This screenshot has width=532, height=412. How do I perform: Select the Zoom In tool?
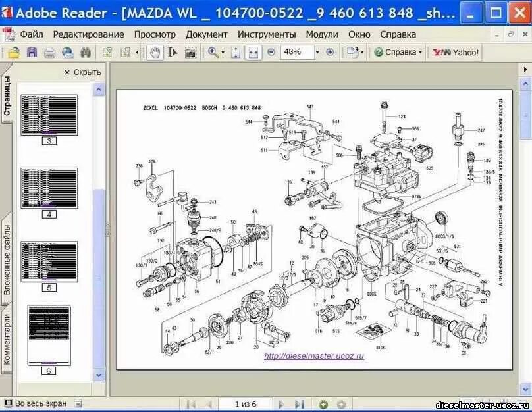[x=212, y=53]
